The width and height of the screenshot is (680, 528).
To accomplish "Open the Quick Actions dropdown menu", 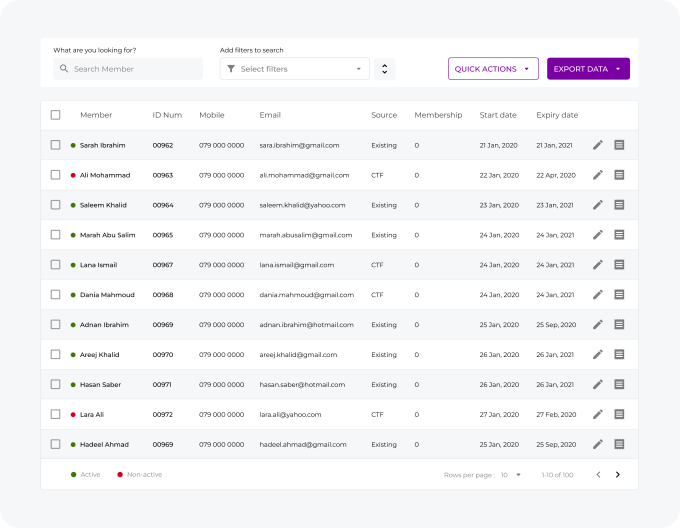I will [493, 69].
